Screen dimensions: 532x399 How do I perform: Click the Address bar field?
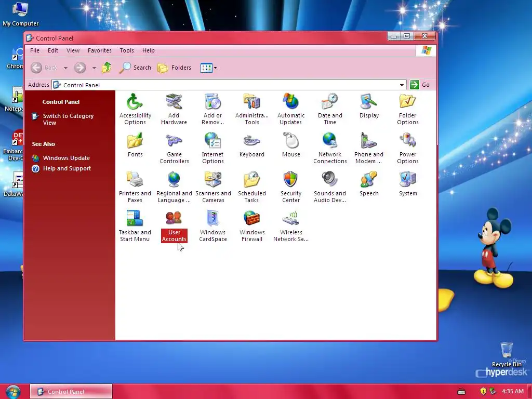[x=229, y=85]
